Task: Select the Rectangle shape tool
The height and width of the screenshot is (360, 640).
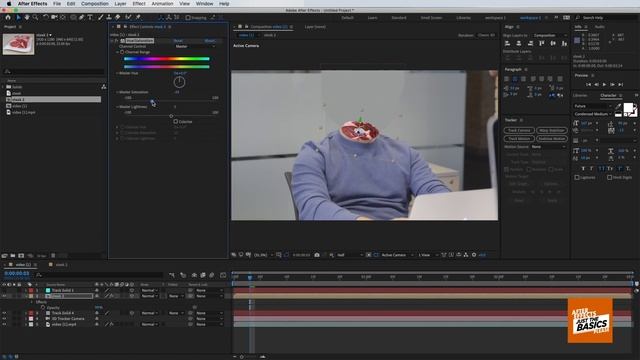Action: [x=73, y=18]
